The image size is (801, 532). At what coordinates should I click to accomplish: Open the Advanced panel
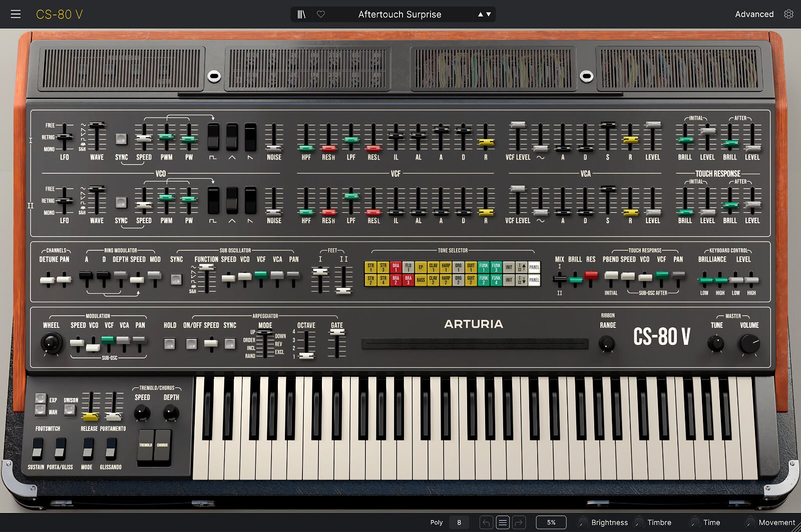click(754, 14)
